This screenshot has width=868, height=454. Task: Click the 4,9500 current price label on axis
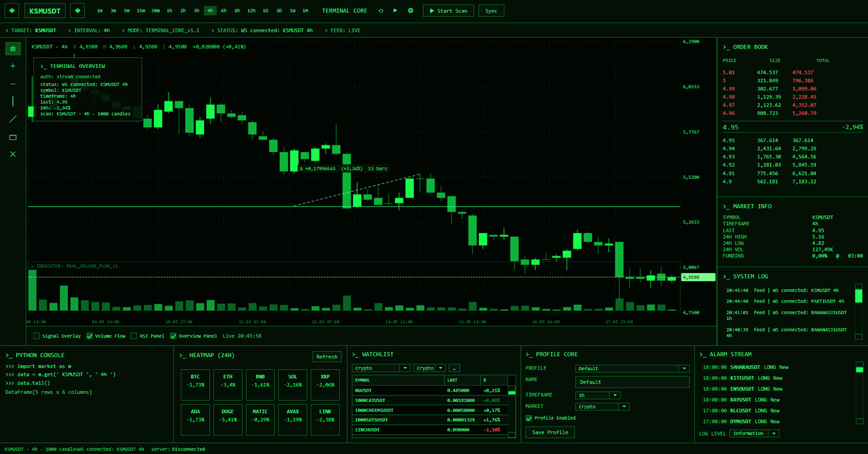pos(697,277)
